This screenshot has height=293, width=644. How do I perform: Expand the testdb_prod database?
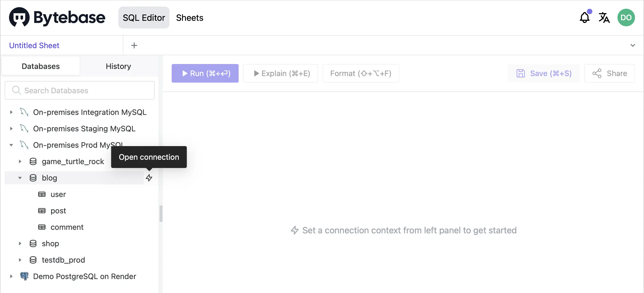click(x=20, y=260)
